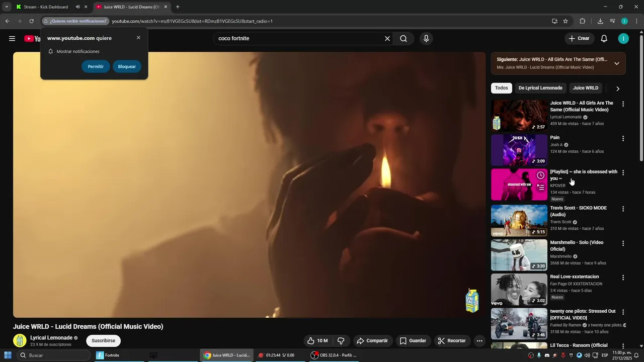The image size is (644, 362).
Task: Mute the Kick Dashboard tab audio
Action: [x=77, y=7]
